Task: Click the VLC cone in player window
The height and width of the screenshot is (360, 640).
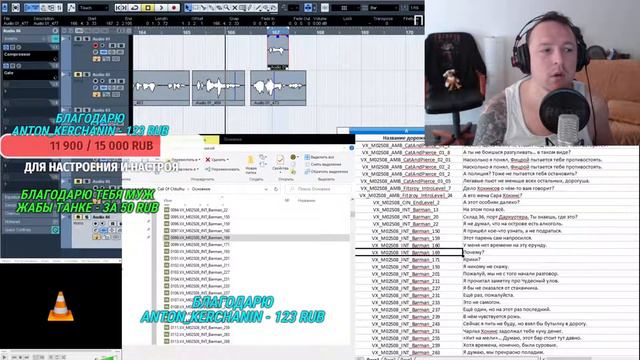Action: (61, 306)
